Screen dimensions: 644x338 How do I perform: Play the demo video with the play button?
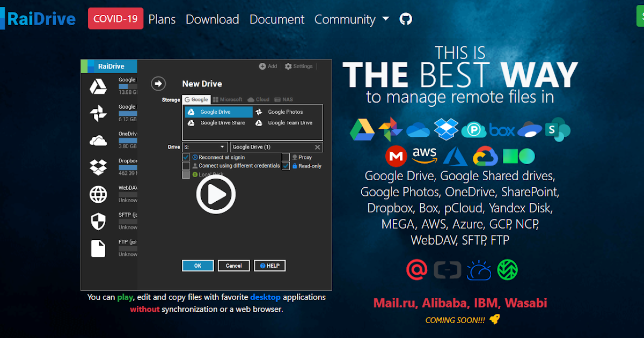(x=216, y=194)
